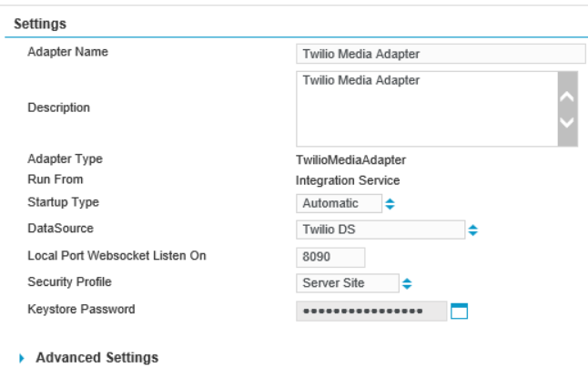Click the Keystore Password label
Image resolution: width=588 pixels, height=368 pixels.
point(81,310)
